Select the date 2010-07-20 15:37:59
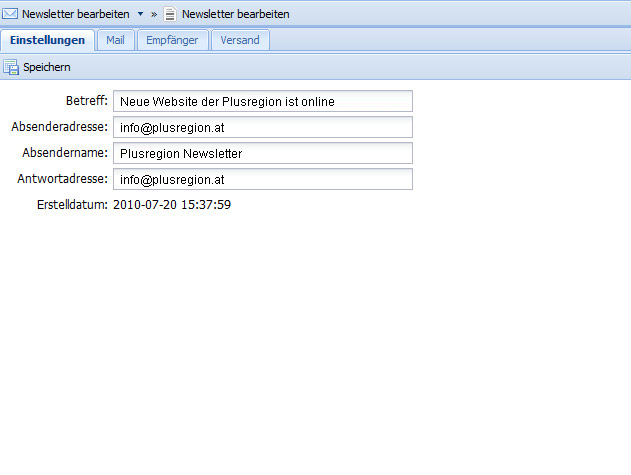631x475 pixels. coord(172,204)
